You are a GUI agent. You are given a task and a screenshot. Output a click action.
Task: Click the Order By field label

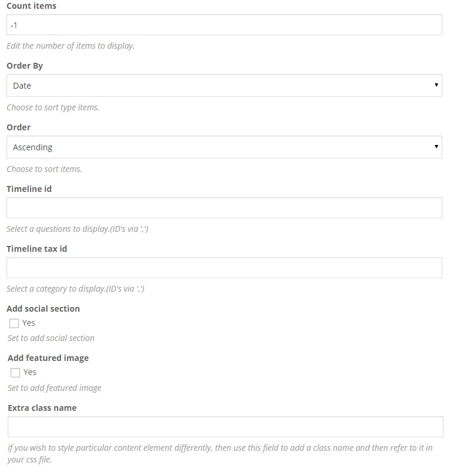25,66
